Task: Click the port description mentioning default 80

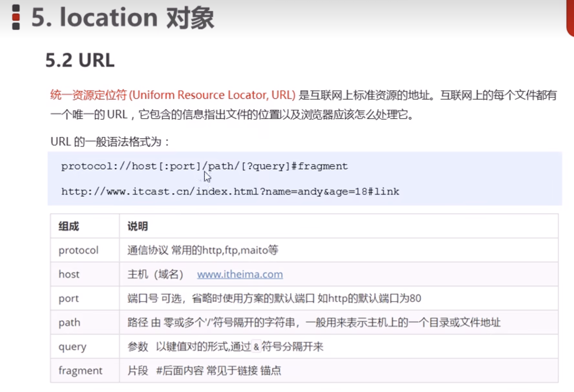Action: [x=274, y=298]
